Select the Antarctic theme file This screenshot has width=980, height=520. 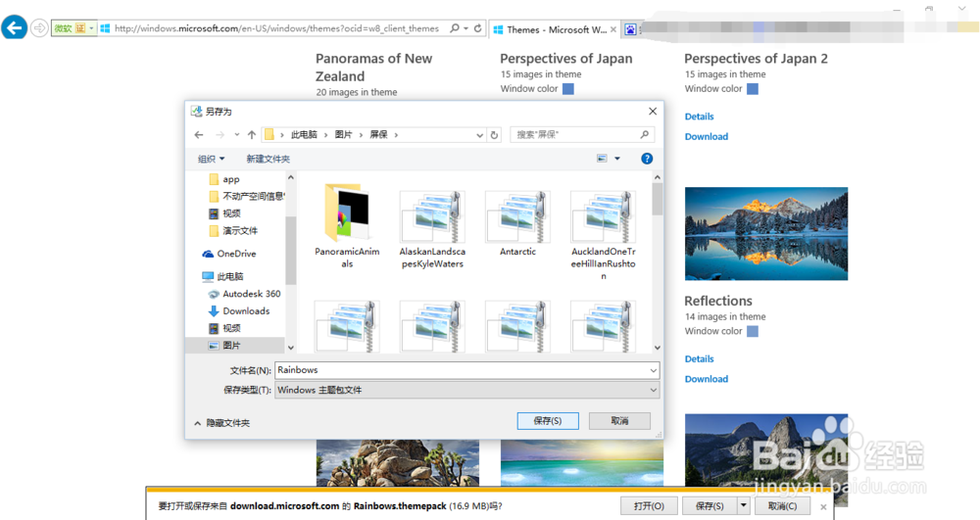[517, 223]
